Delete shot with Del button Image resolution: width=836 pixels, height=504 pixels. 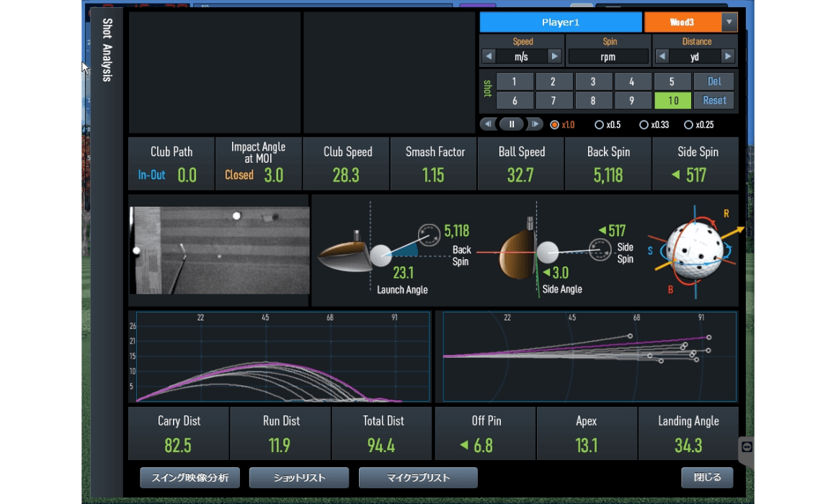point(714,81)
